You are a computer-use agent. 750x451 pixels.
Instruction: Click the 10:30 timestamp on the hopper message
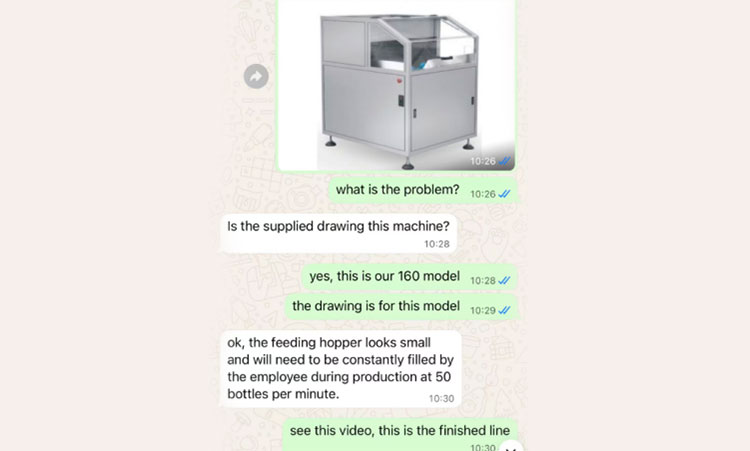click(x=441, y=398)
